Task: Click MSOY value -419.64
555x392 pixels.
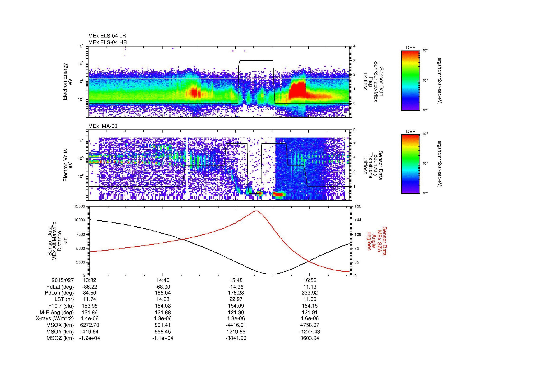Action: [89, 332]
